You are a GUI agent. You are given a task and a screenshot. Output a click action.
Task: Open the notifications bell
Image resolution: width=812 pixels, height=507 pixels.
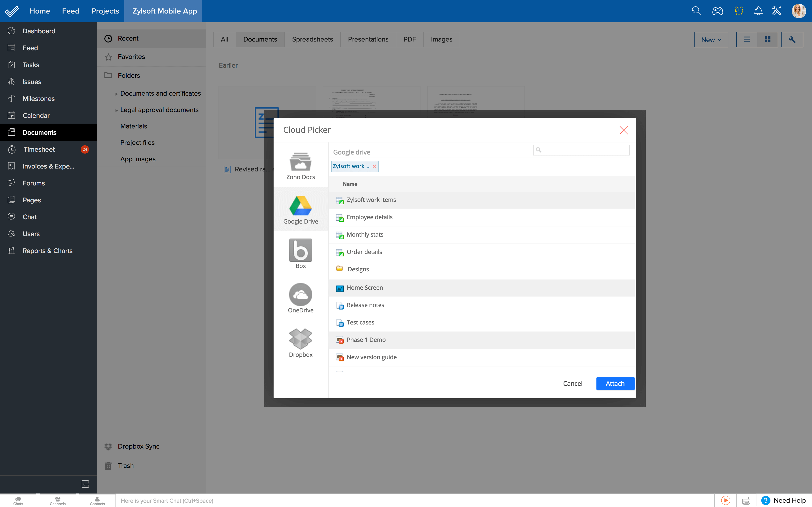pyautogui.click(x=758, y=11)
